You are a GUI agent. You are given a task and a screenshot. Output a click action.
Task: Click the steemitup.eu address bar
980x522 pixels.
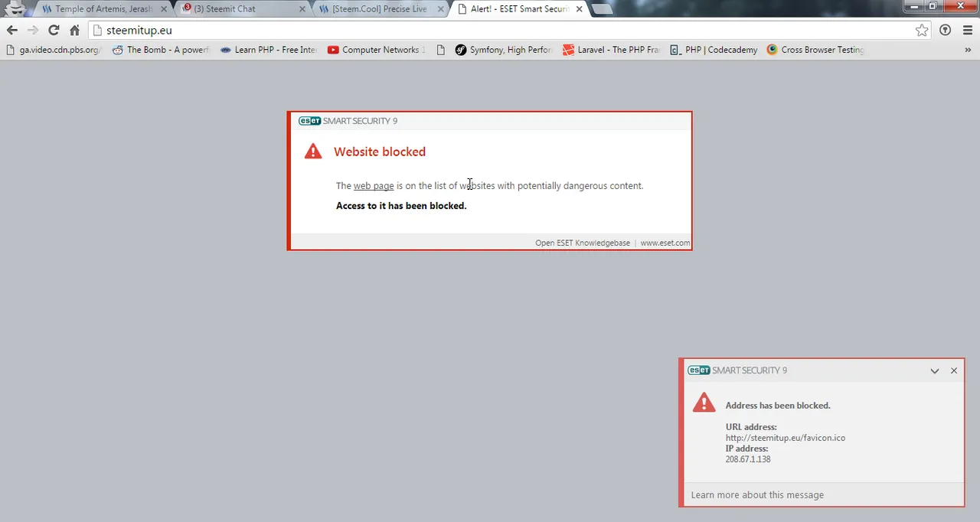[509, 31]
